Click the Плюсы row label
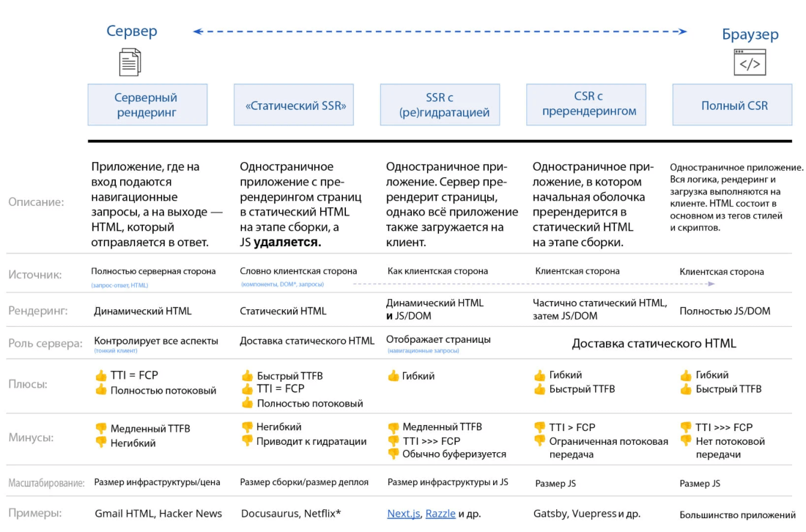This screenshot has width=806, height=532. (28, 384)
